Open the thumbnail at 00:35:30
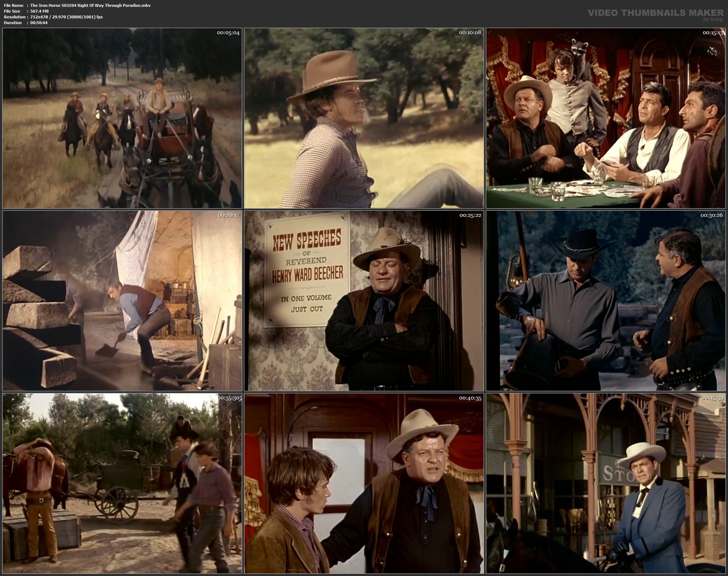 pyautogui.click(x=122, y=483)
